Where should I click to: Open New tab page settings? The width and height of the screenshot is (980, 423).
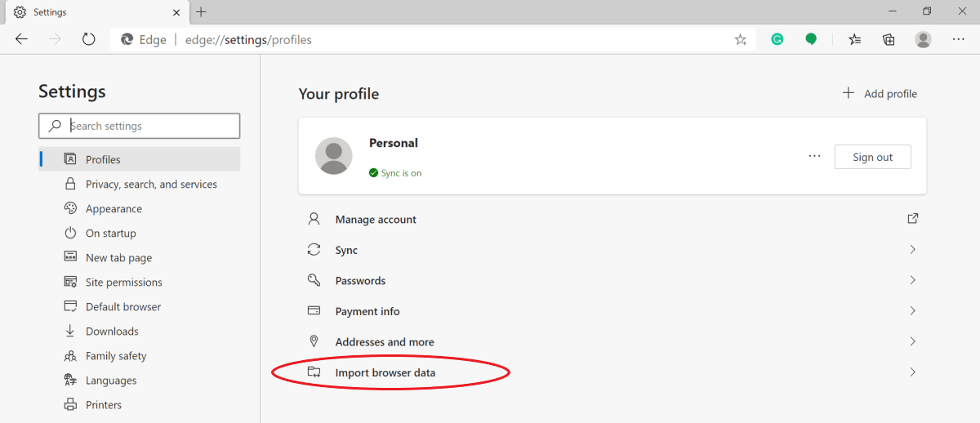140,257
